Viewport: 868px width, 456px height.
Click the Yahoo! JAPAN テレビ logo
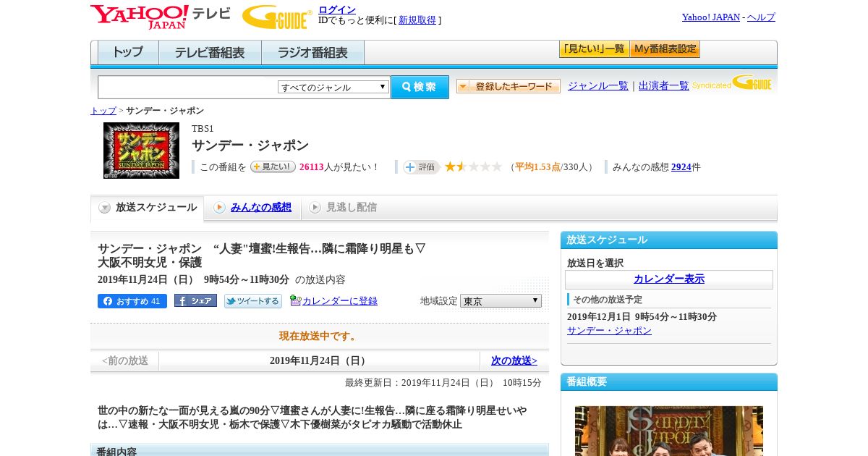[160, 17]
